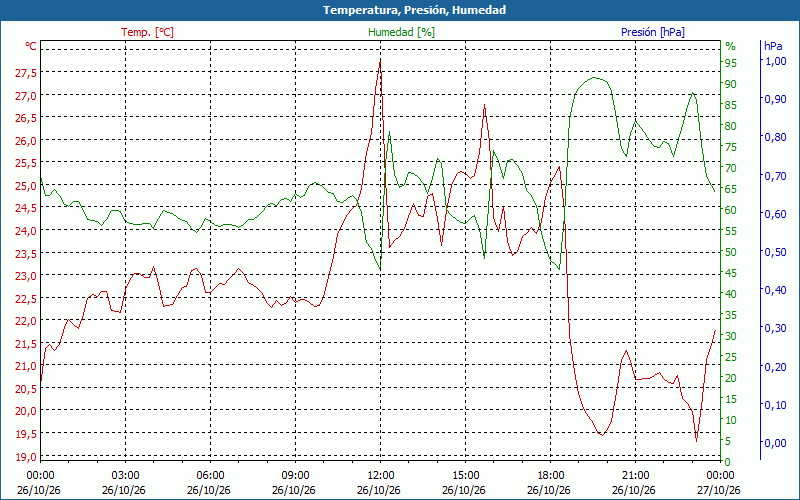
Task: Click the 65 humidity axis value
Action: point(731,189)
